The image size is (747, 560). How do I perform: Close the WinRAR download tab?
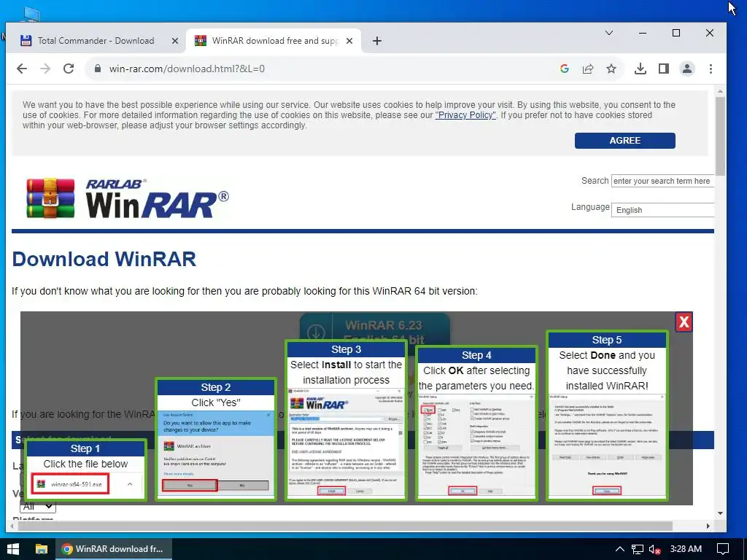349,41
